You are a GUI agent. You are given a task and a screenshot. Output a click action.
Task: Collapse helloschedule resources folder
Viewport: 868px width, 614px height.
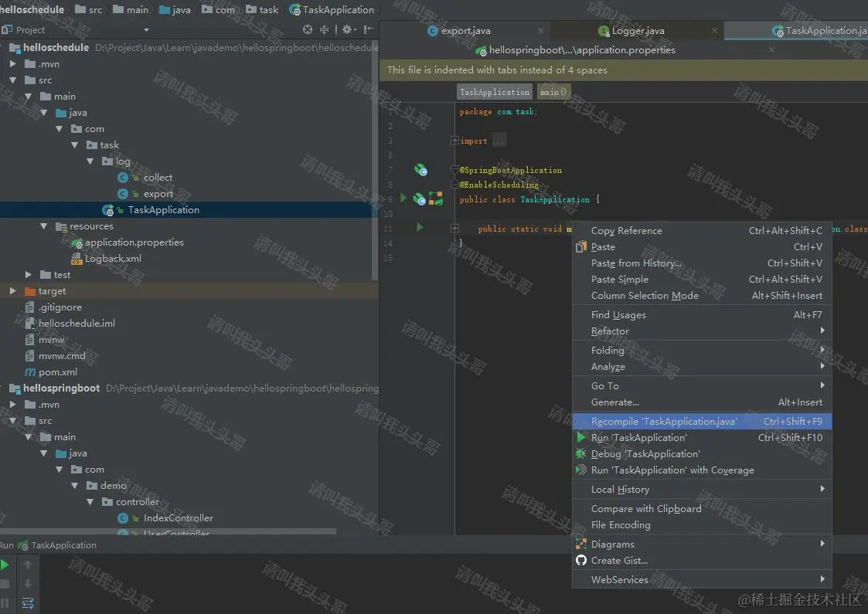click(44, 226)
